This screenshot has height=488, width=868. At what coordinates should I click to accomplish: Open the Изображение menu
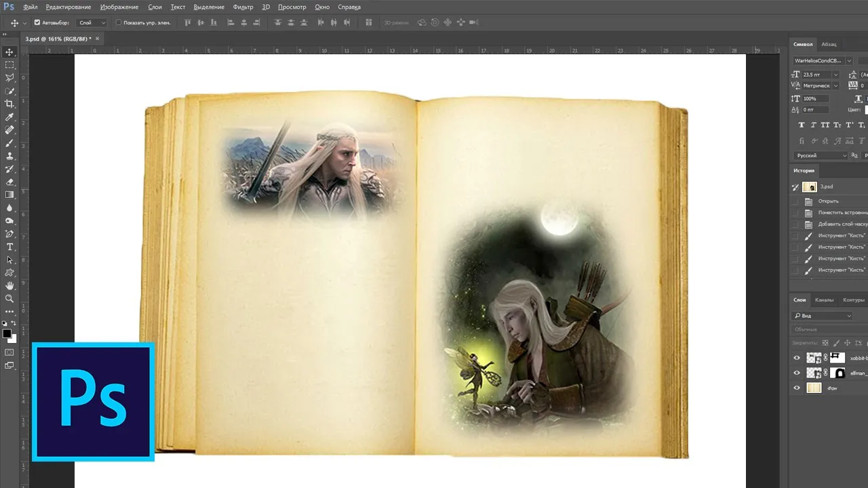pyautogui.click(x=119, y=7)
